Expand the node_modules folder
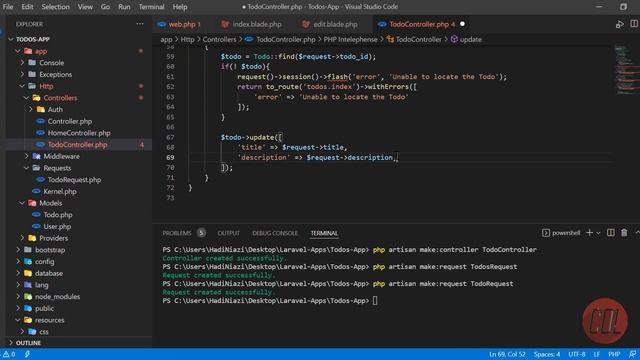The width and height of the screenshot is (640, 360). (18, 297)
